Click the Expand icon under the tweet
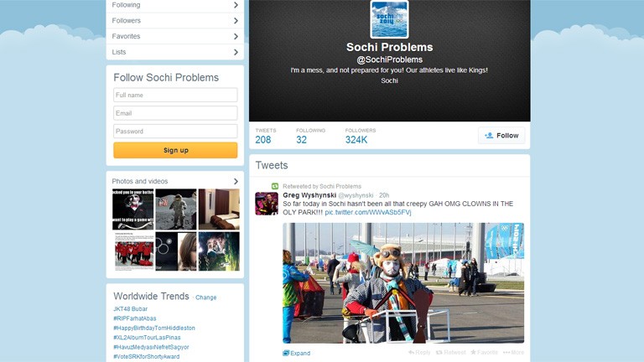The height and width of the screenshot is (362, 644). (x=286, y=353)
